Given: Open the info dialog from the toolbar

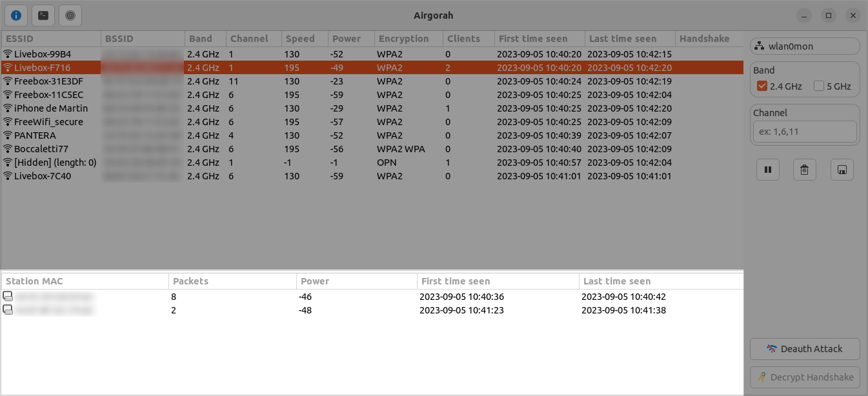Looking at the screenshot, I should (15, 15).
